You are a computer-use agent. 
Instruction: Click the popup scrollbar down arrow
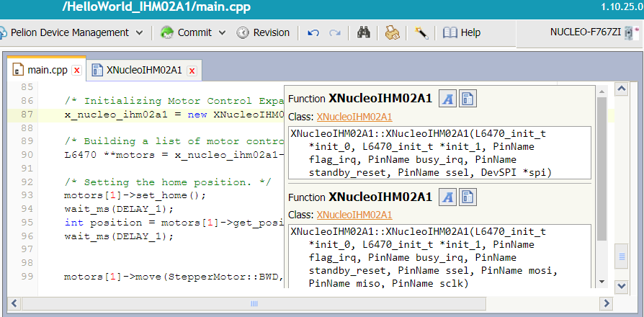pyautogui.click(x=601, y=282)
